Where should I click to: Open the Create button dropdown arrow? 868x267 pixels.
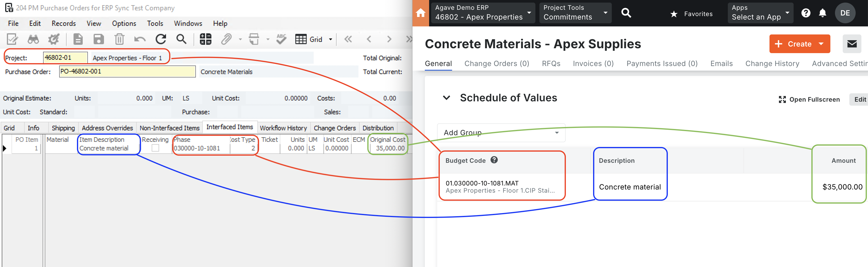point(821,44)
